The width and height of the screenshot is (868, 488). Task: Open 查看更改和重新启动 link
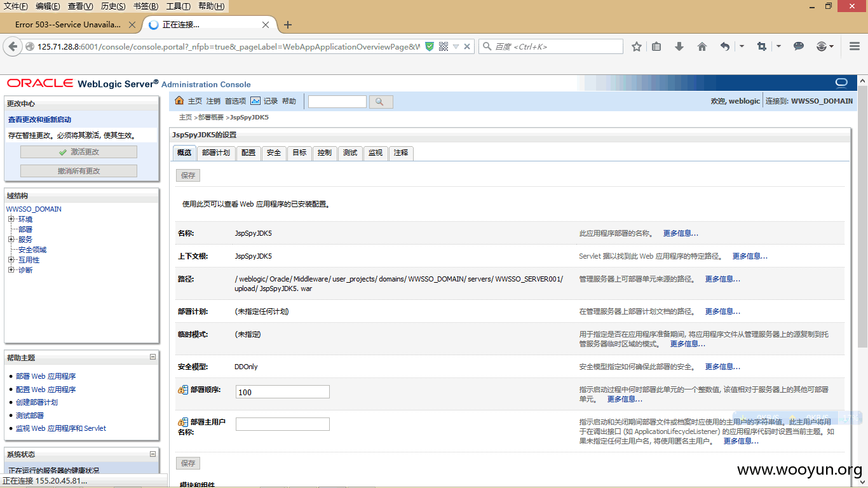(39, 119)
